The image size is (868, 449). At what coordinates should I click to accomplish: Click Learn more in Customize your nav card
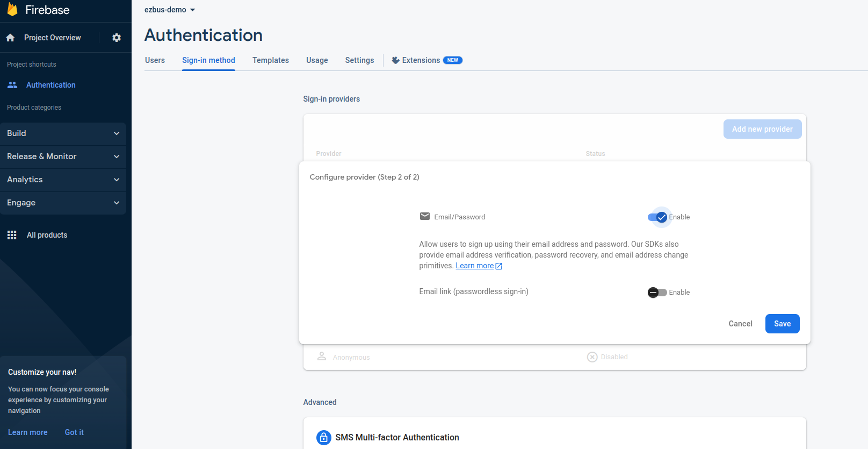click(x=28, y=432)
